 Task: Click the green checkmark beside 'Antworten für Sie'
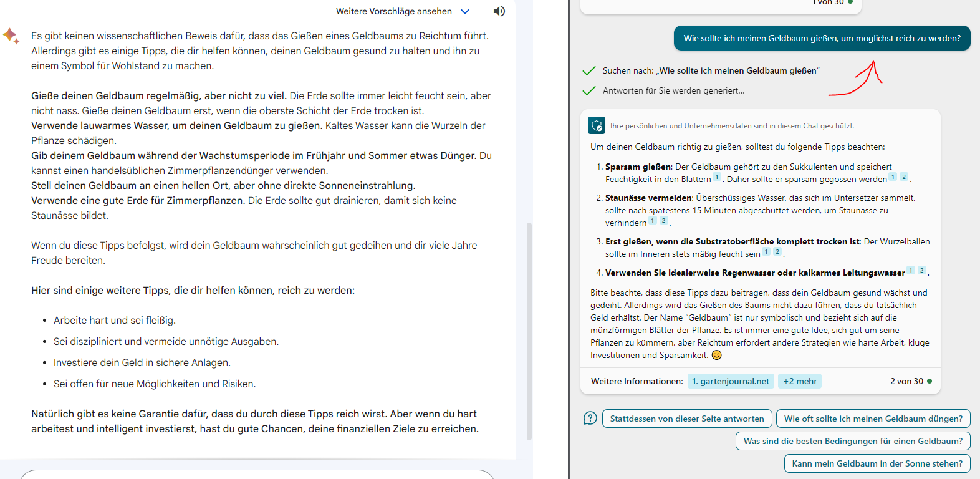tap(588, 90)
